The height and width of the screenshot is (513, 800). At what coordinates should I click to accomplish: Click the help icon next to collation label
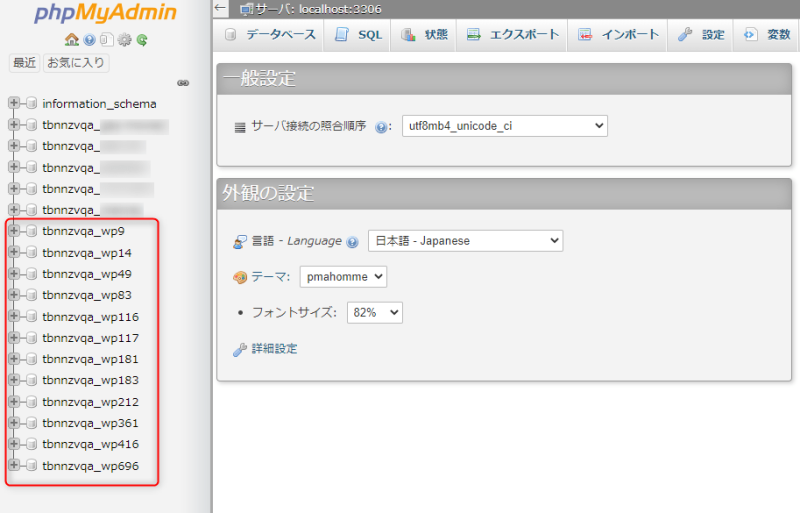381,127
